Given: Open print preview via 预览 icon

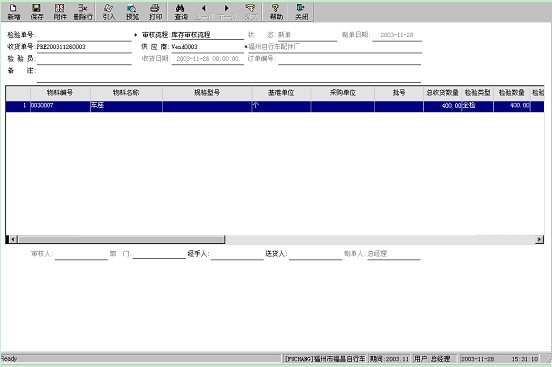Looking at the screenshot, I should (x=132, y=12).
